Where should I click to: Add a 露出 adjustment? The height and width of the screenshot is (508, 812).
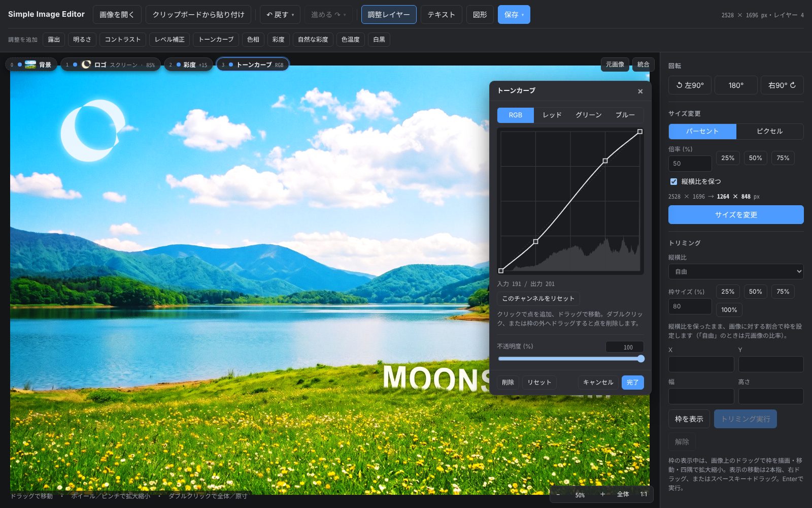click(54, 39)
